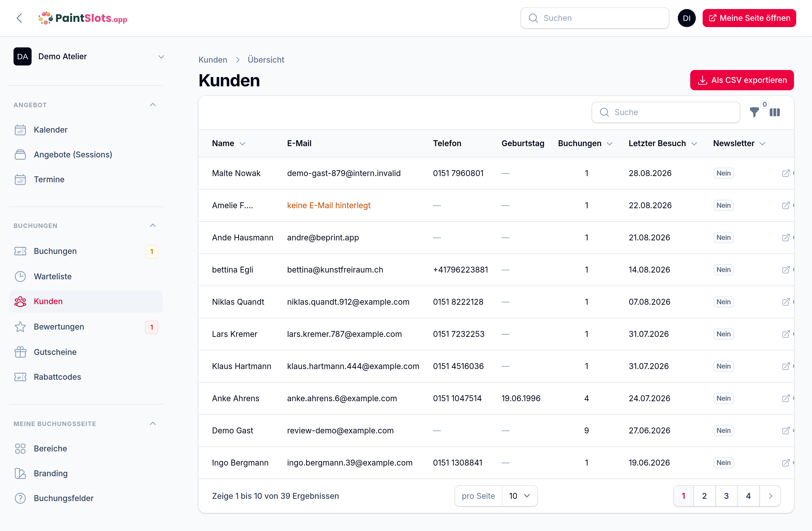Click the Kunden breadcrumb link
Image resolution: width=812 pixels, height=531 pixels.
213,60
